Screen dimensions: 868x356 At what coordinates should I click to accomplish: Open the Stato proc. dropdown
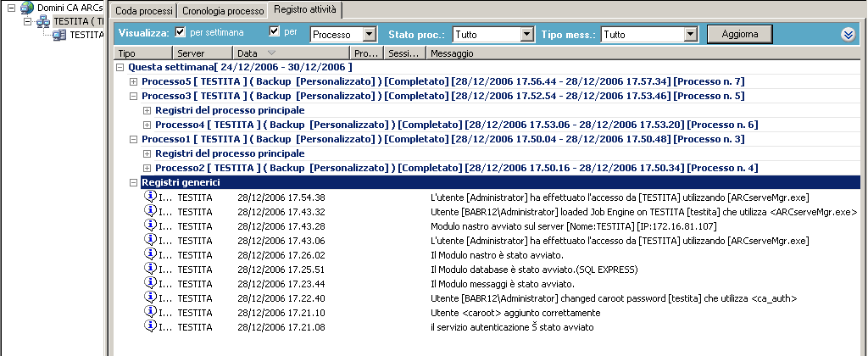tap(527, 34)
